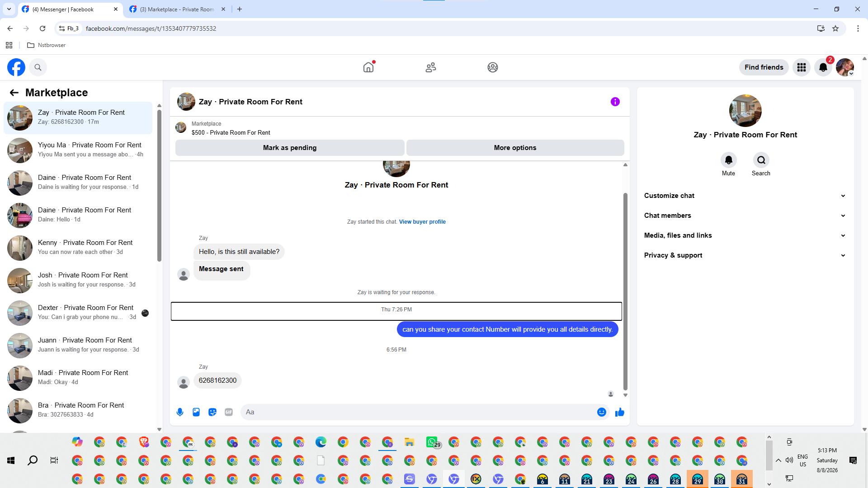This screenshot has width=868, height=488.
Task: Attach a photo file to the message
Action: click(196, 412)
